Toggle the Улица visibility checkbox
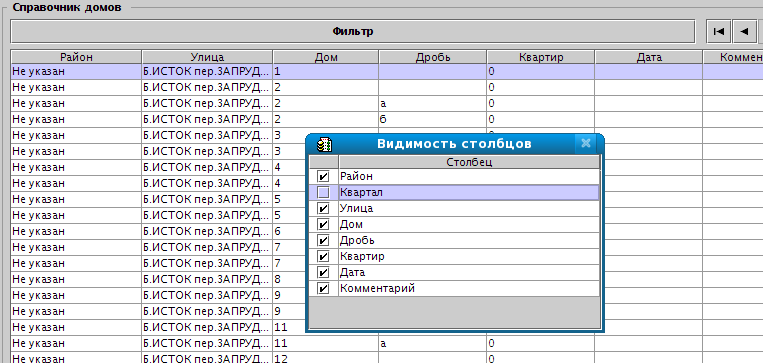The height and width of the screenshot is (363, 763). 323,208
